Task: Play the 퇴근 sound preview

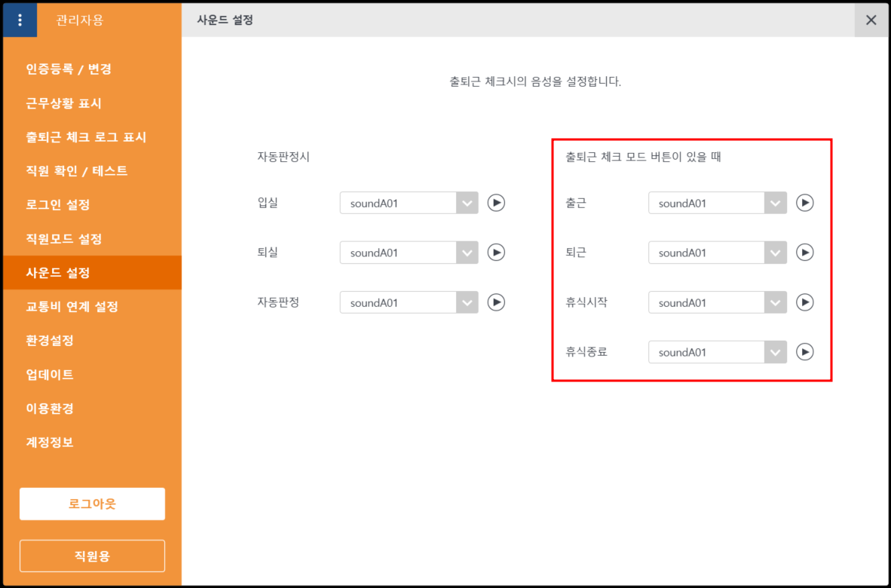Action: [805, 253]
